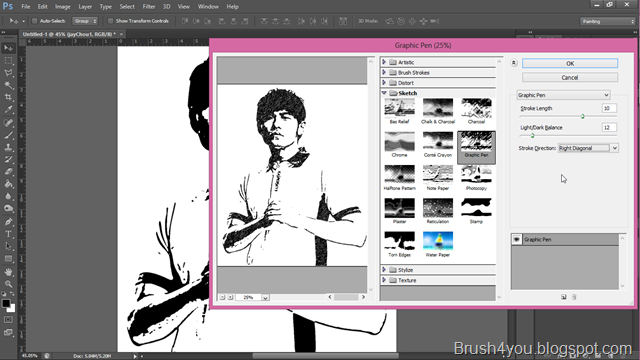Viewport: 640px width, 360px height.
Task: Select the Magic Wand tool
Action: click(8, 85)
